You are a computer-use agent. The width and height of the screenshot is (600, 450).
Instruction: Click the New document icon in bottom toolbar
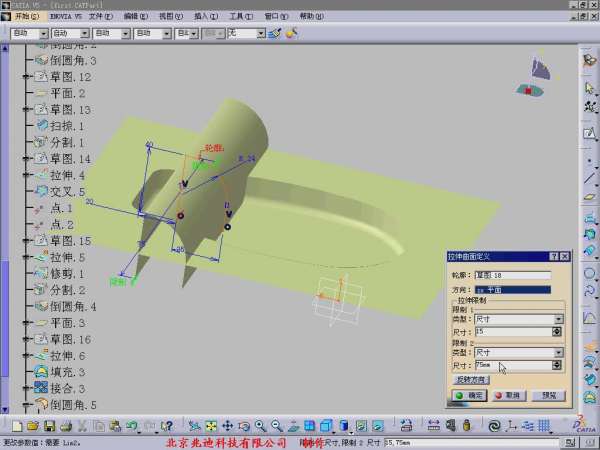[17, 426]
